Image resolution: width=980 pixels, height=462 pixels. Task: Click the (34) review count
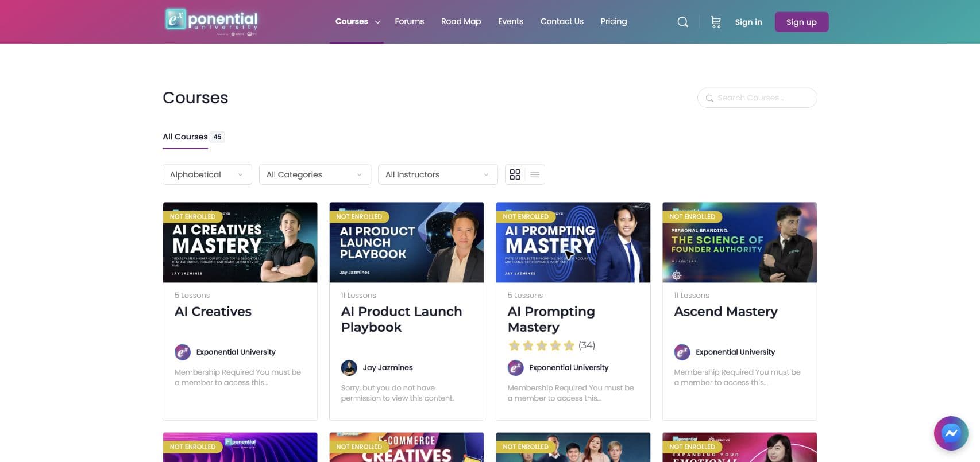tap(587, 345)
